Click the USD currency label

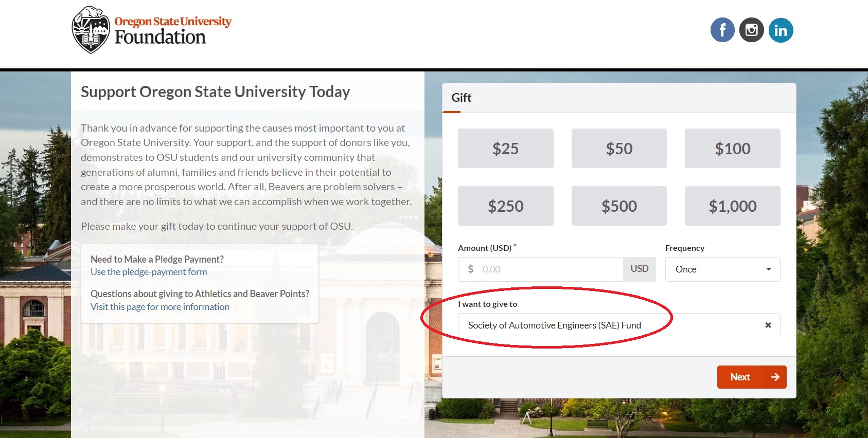click(x=640, y=269)
